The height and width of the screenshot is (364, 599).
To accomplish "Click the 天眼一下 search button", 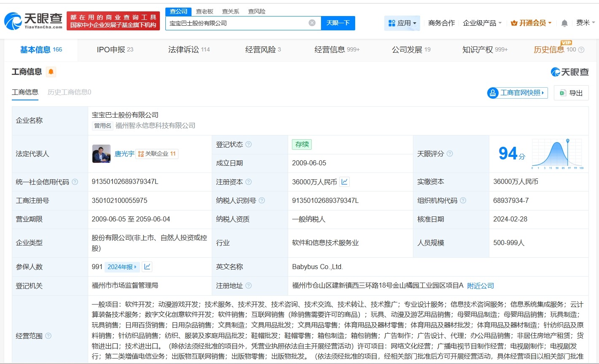I will (338, 23).
